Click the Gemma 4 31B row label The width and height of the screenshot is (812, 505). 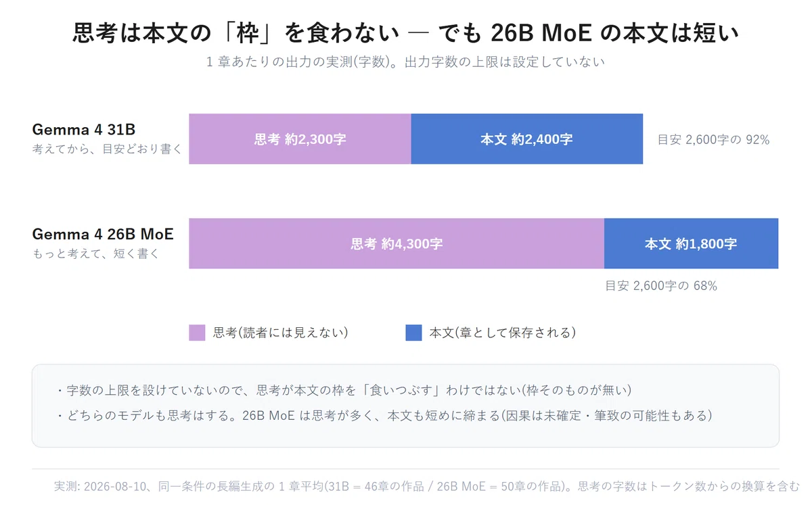click(x=84, y=130)
